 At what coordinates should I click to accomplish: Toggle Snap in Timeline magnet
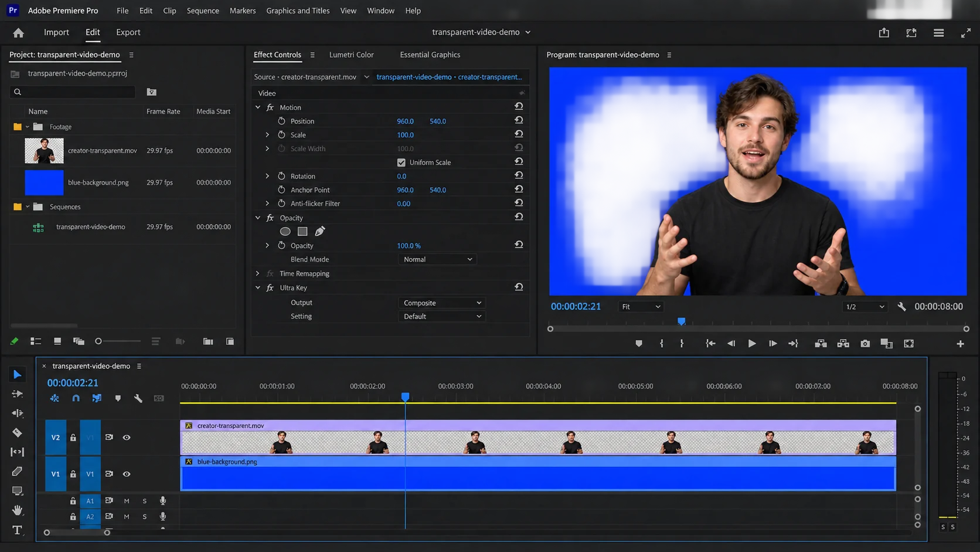pyautogui.click(x=76, y=398)
